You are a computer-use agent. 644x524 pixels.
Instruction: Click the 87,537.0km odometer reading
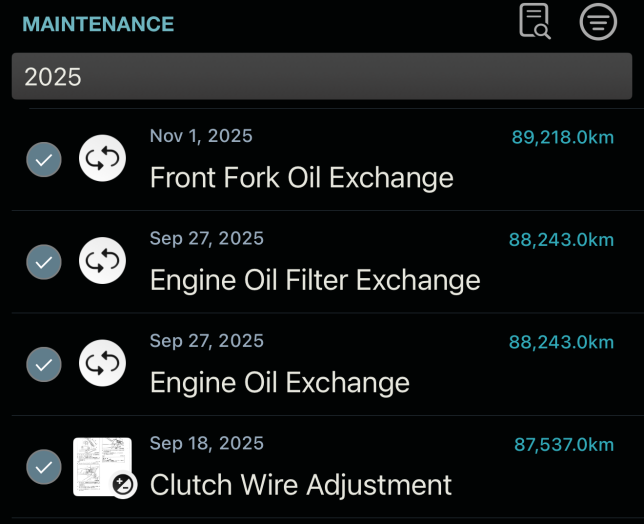(563, 444)
